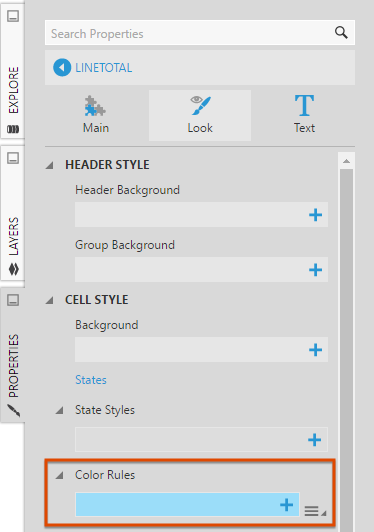The height and width of the screenshot is (532, 374).
Task: Click the Group Background label
Action: (125, 245)
